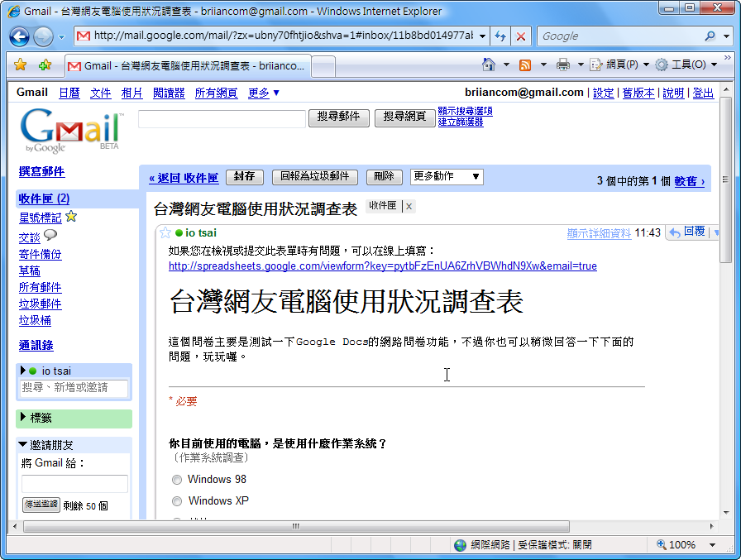
Task: Open Favorites Center star icon
Action: pos(21,65)
